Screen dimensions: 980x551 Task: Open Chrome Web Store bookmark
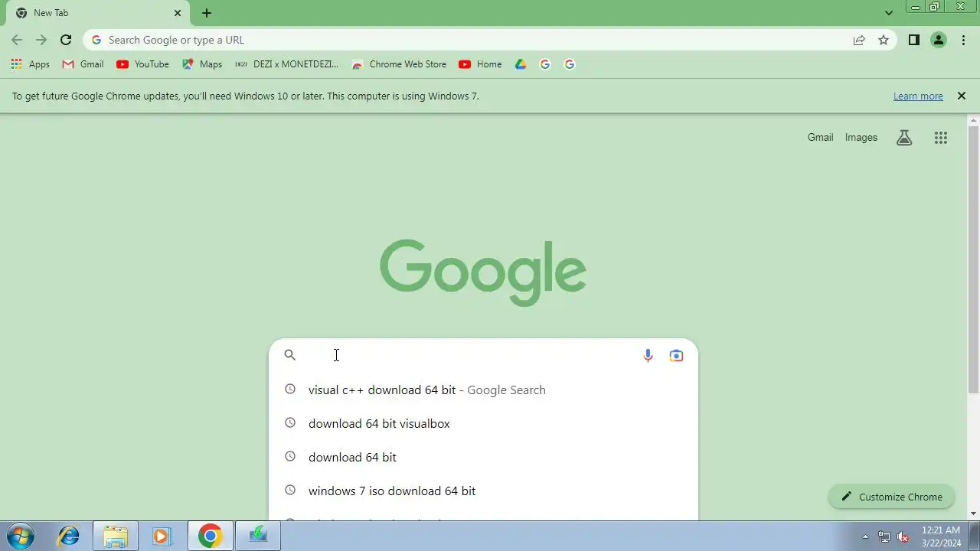tap(399, 64)
